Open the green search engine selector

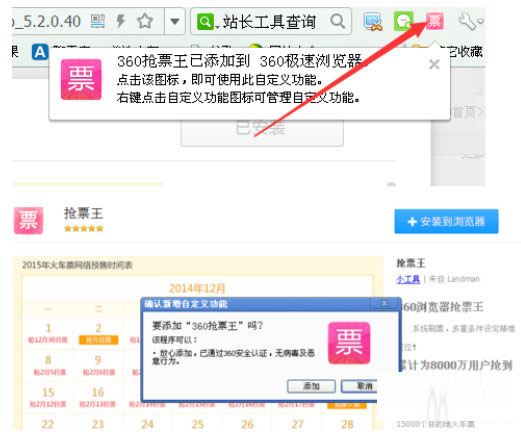click(208, 22)
